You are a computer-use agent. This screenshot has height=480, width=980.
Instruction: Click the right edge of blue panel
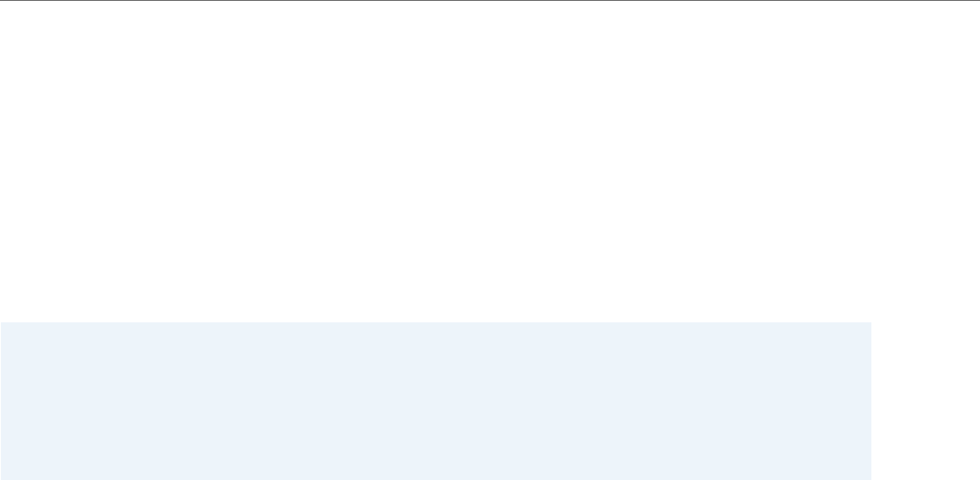pos(870,400)
